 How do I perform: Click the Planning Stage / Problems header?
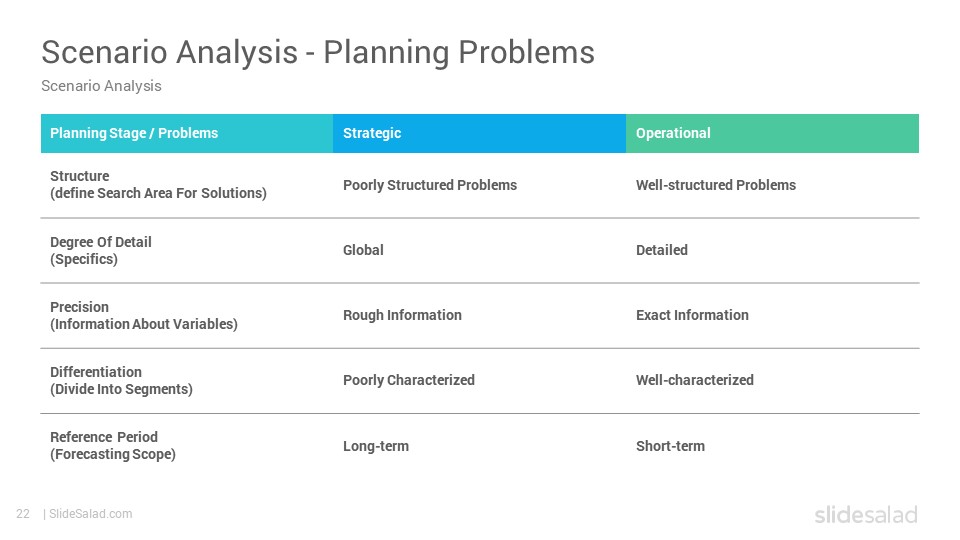[x=134, y=133]
